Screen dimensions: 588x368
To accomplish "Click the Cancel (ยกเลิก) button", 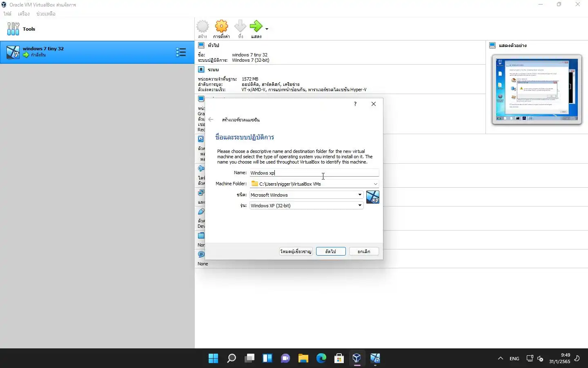I will [x=364, y=251].
